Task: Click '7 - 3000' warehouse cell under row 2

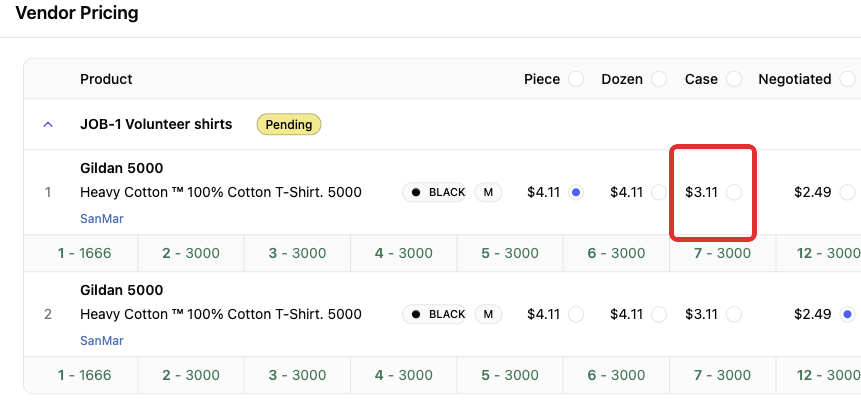Action: click(x=723, y=375)
